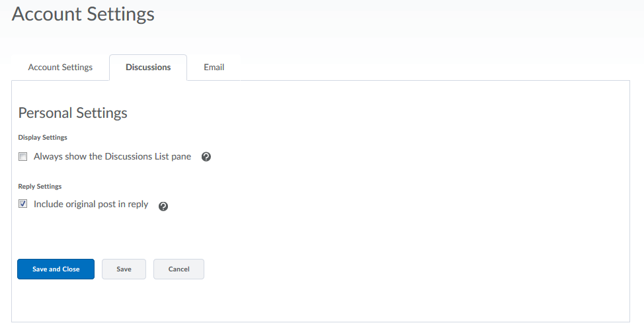Open the Email tab
The width and height of the screenshot is (644, 331).
[x=214, y=68]
